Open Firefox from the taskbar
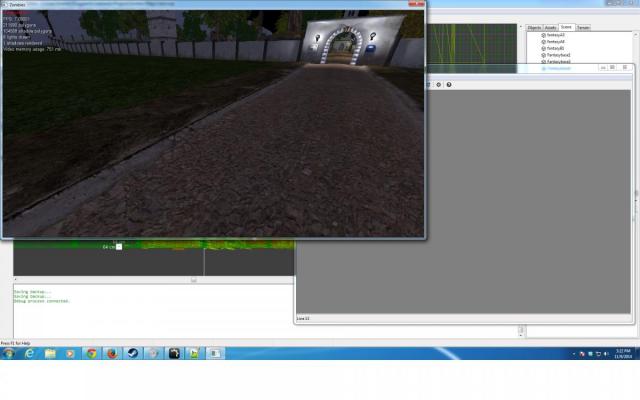The width and height of the screenshot is (640, 400). [x=112, y=353]
